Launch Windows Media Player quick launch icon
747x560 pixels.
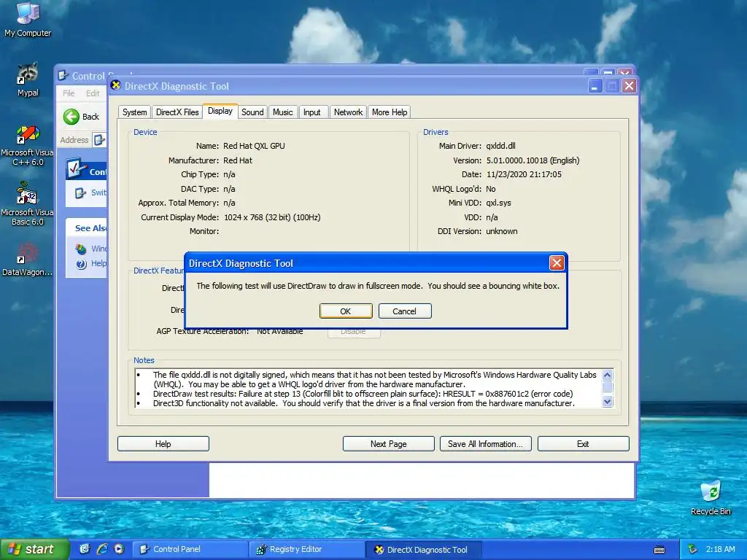pos(119,549)
